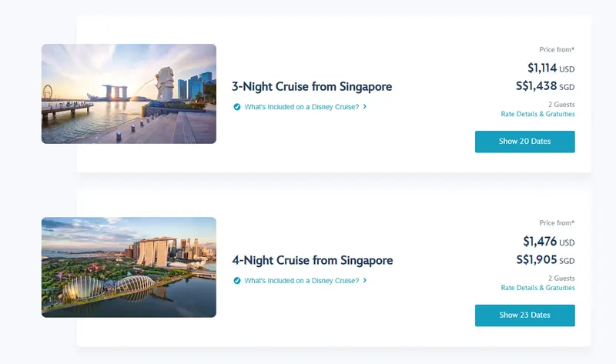Click the 3-Night Cruise from Singapore heading
Screen dimensions: 616x364
312,86
